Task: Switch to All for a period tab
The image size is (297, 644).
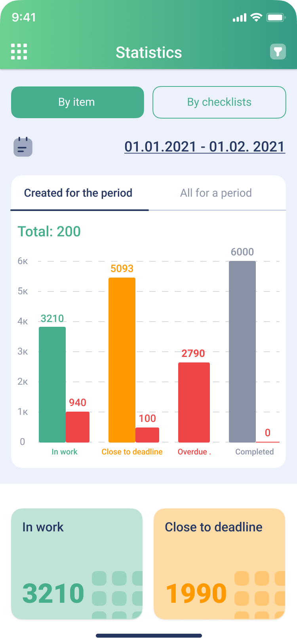Action: click(x=216, y=193)
